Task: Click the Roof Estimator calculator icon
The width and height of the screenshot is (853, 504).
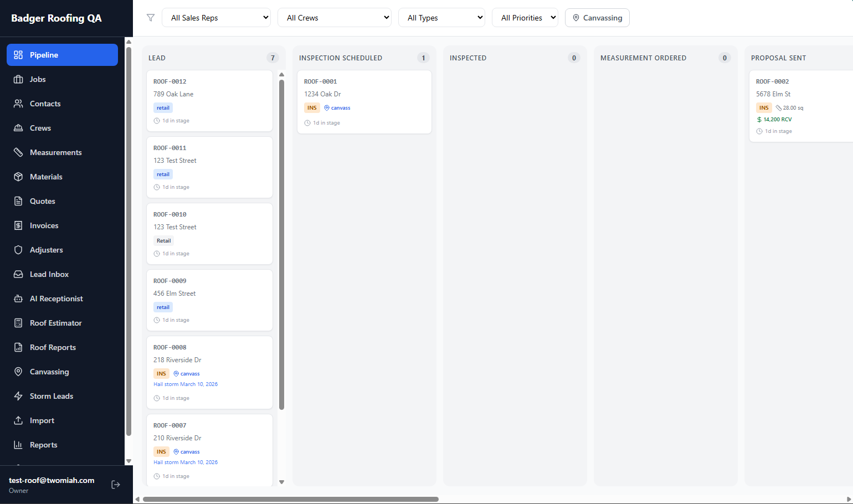Action: pos(18,323)
